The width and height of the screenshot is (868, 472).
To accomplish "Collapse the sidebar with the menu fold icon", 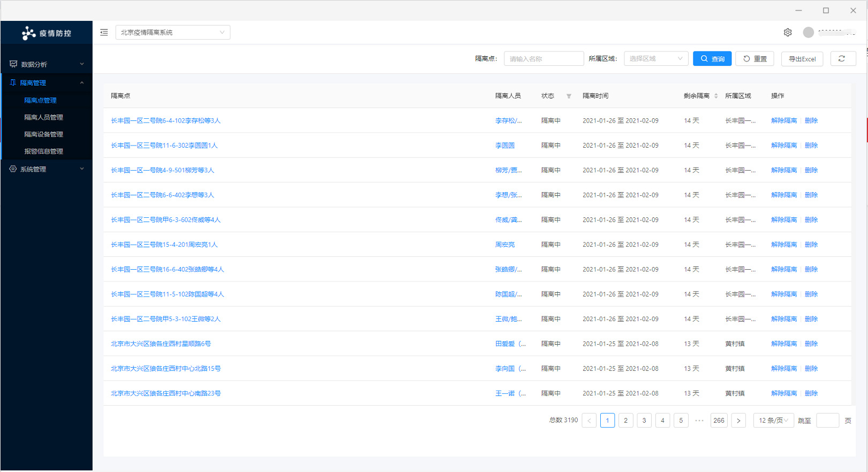I will point(104,33).
